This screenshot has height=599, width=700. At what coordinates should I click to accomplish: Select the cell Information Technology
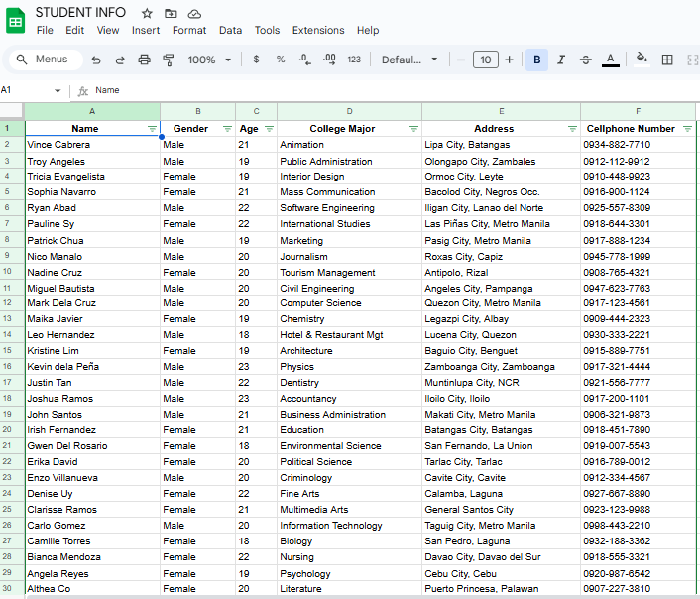[x=350, y=526]
